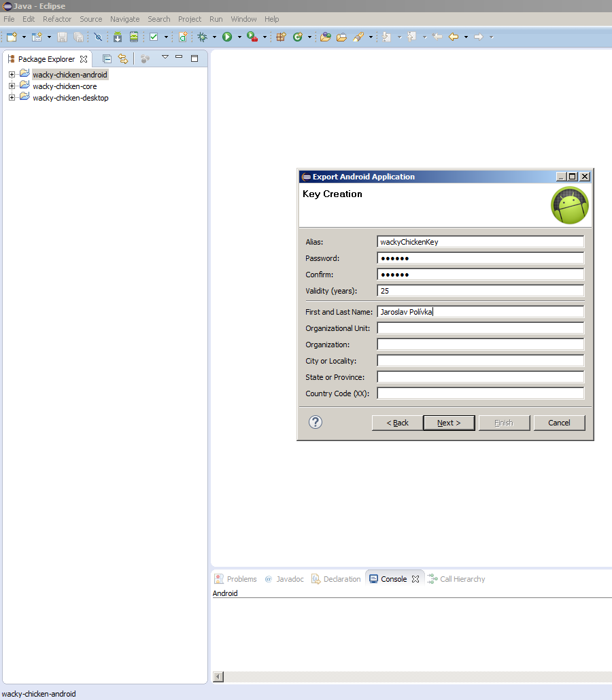Toggle Link with Editor in Package Explorer
This screenshot has width=612, height=700.
point(122,59)
